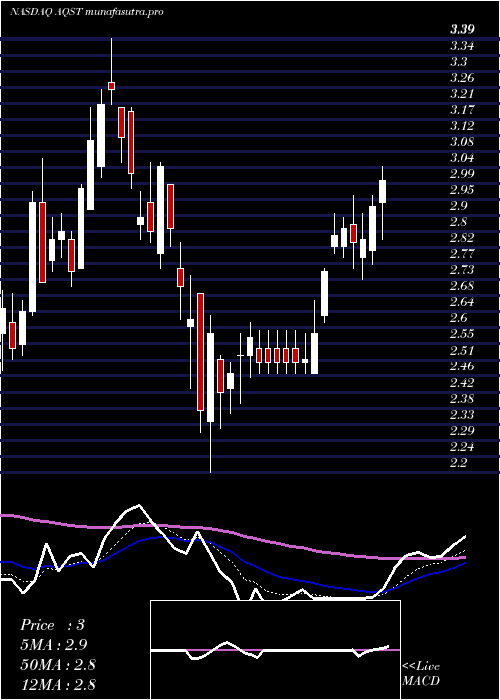Click the '<<Live MACD' label
Image resolution: width=500 pixels, height=700 pixels.
(421, 673)
